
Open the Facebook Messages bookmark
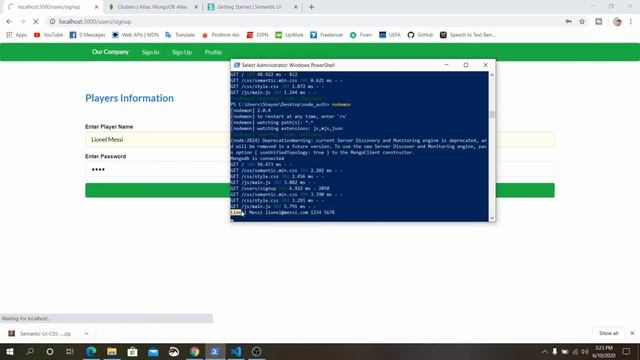tap(87, 35)
